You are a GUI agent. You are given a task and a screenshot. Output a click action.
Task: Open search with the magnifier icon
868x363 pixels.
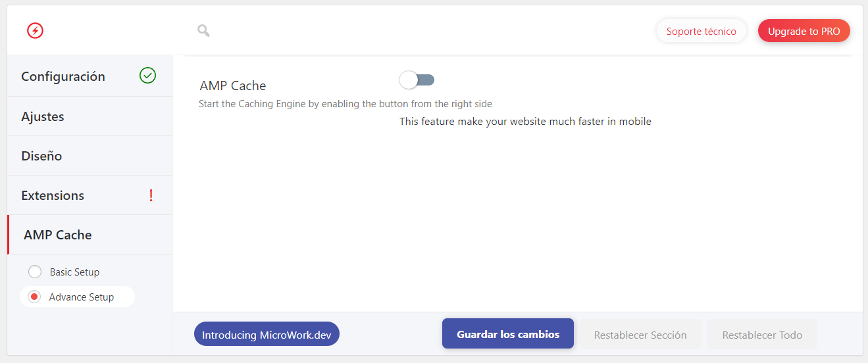pos(203,30)
